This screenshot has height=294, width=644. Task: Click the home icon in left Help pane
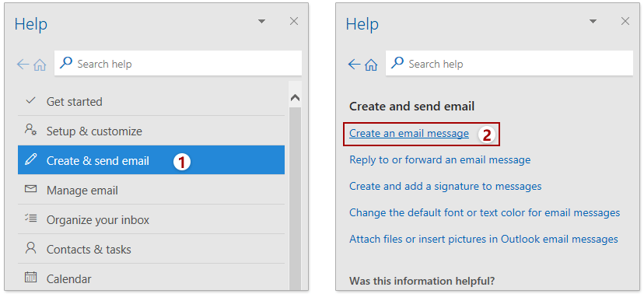[40, 65]
